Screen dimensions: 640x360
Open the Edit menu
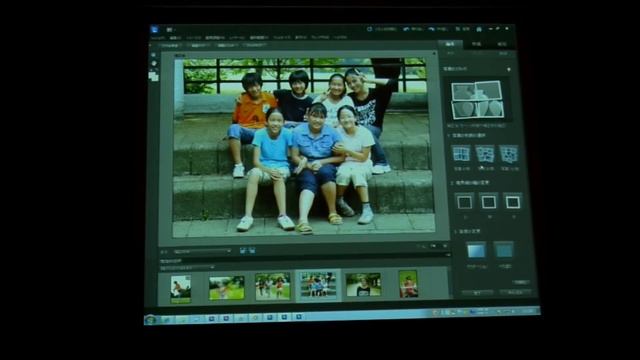pos(175,38)
